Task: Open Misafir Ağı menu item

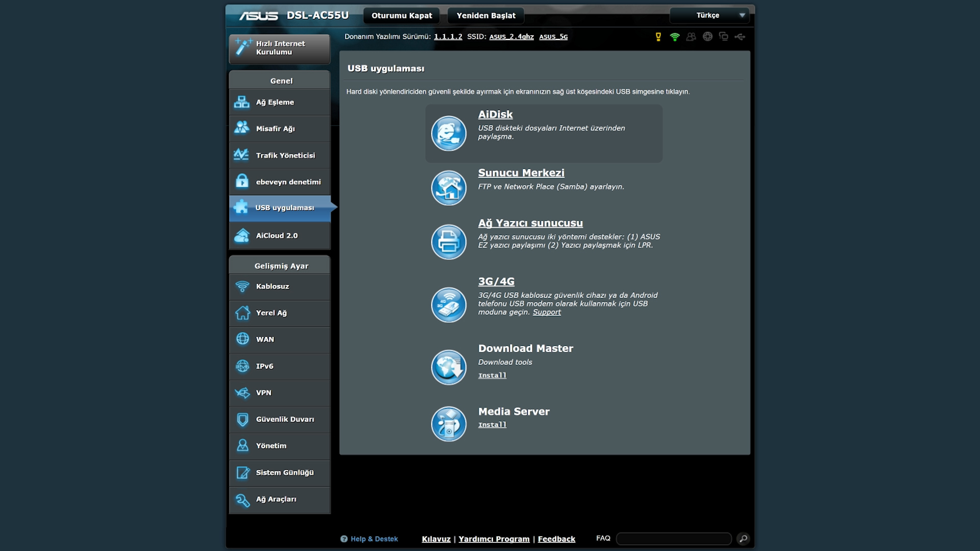Action: 280,129
